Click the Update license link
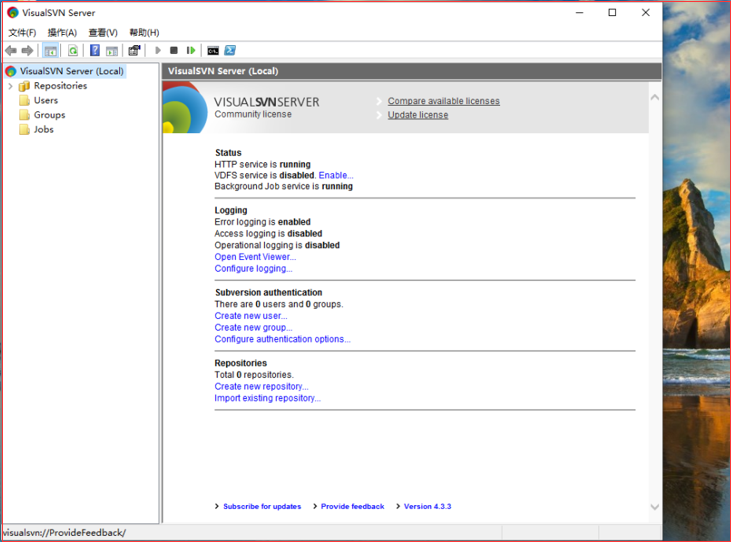The image size is (731, 542). pyautogui.click(x=418, y=115)
